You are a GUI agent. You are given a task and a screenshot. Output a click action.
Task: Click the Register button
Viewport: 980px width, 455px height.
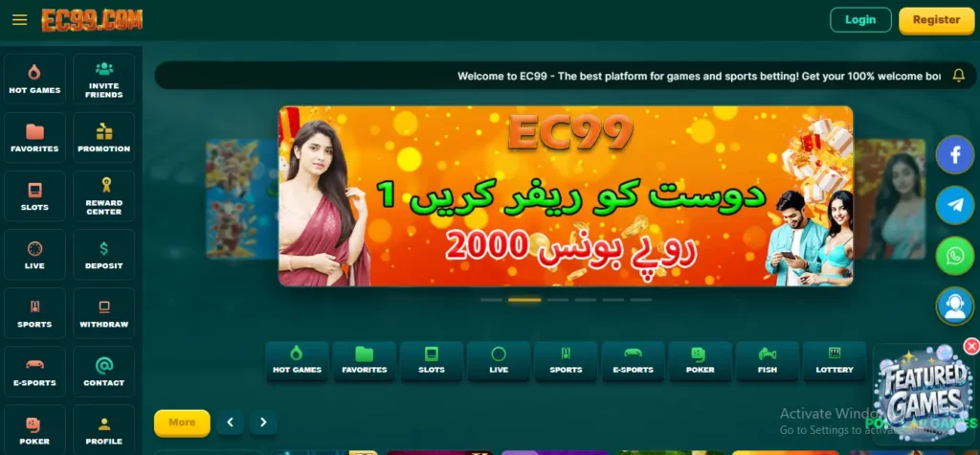(x=936, y=20)
